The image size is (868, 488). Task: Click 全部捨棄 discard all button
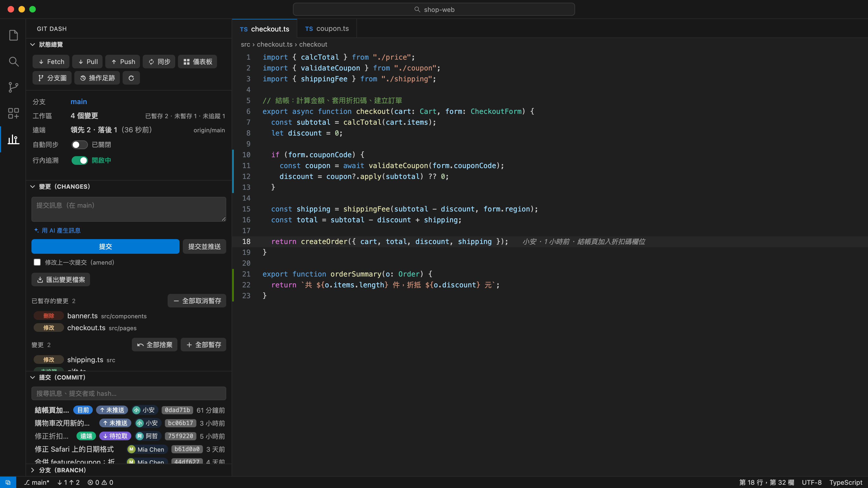[155, 345]
